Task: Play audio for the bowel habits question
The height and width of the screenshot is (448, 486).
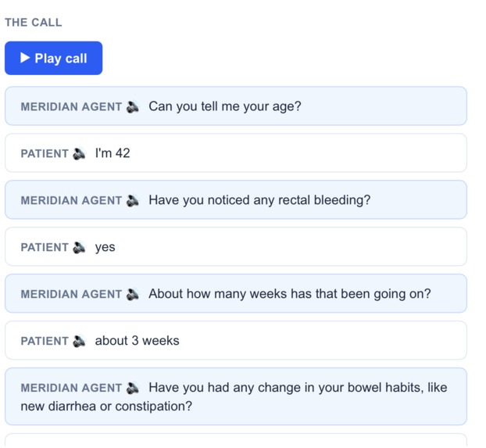Action: click(x=133, y=388)
